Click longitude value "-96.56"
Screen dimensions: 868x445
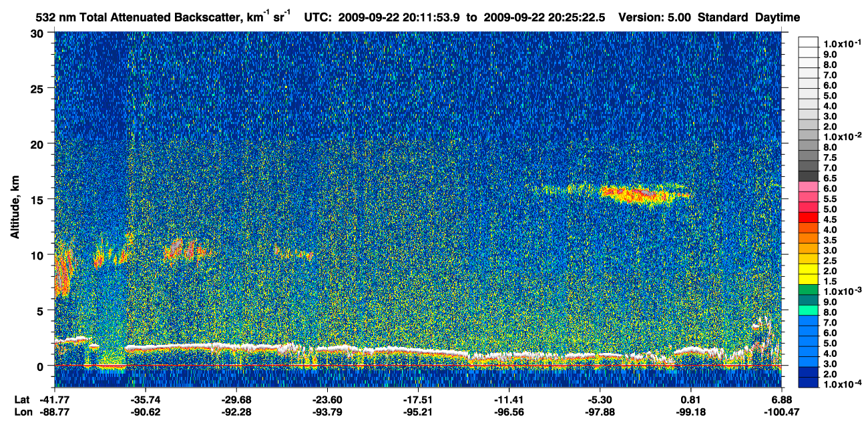pos(509,412)
